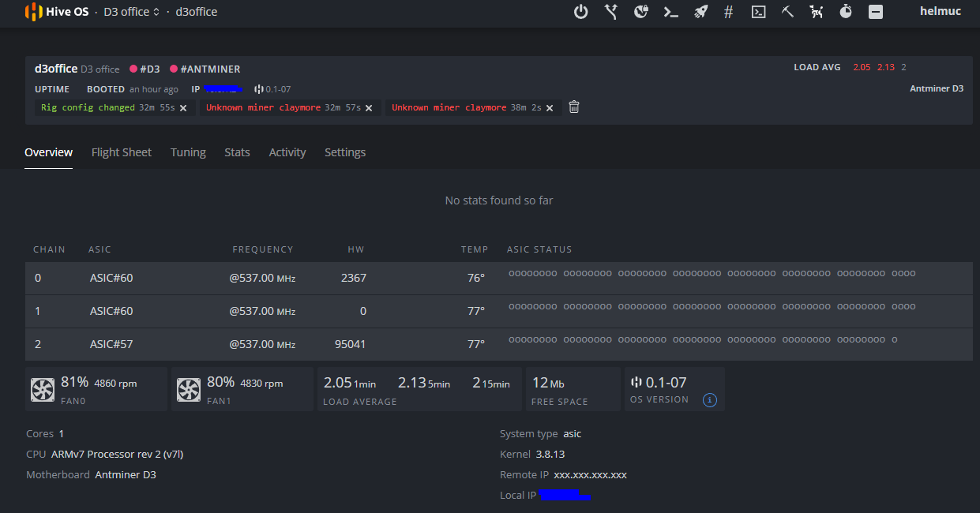
Task: Open the helmuc user account
Action: click(941, 12)
